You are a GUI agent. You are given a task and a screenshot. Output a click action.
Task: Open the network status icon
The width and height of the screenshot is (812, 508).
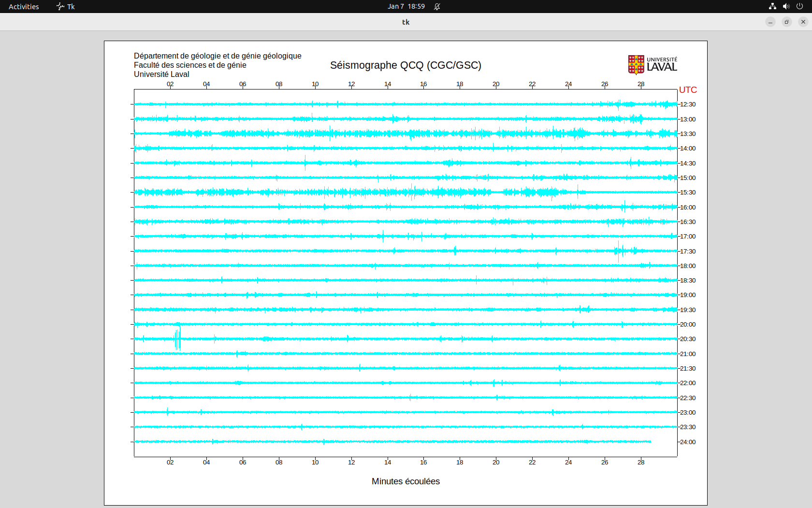point(772,6)
